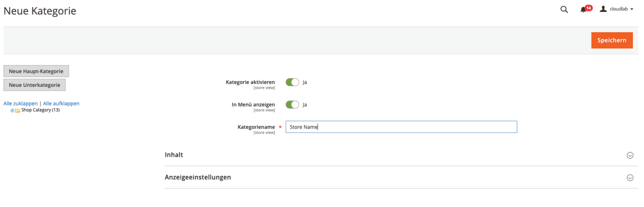Expand Shop Category with plus icon
This screenshot has height=207, width=644.
12,110
